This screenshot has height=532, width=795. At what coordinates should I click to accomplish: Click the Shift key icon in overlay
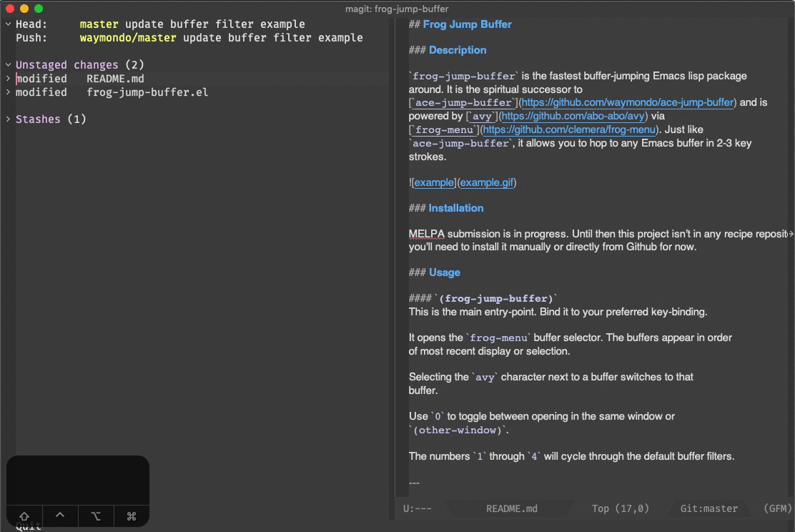coord(24,516)
